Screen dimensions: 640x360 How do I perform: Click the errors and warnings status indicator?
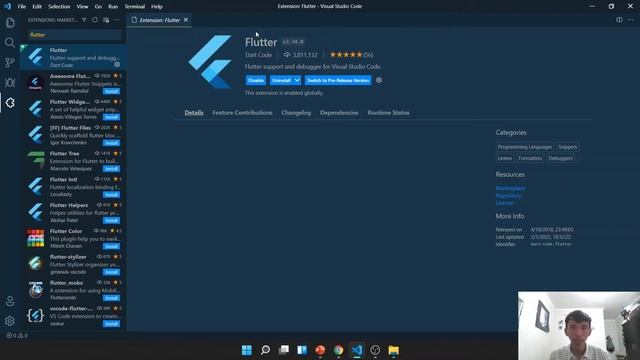tap(17, 336)
